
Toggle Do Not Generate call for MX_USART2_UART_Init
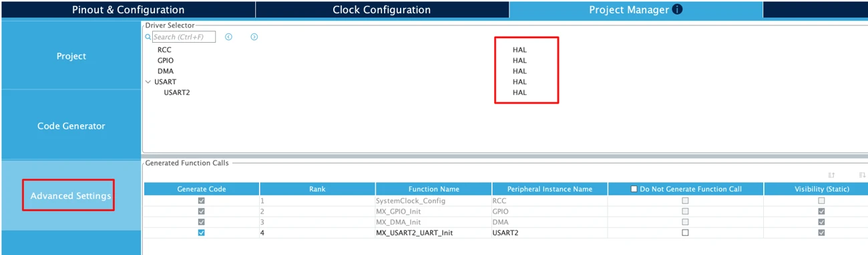[685, 232]
